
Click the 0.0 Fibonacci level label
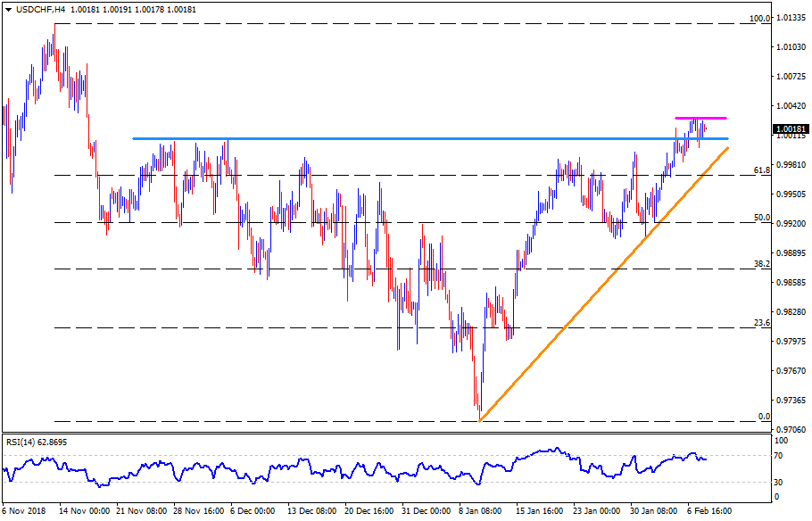tap(764, 416)
